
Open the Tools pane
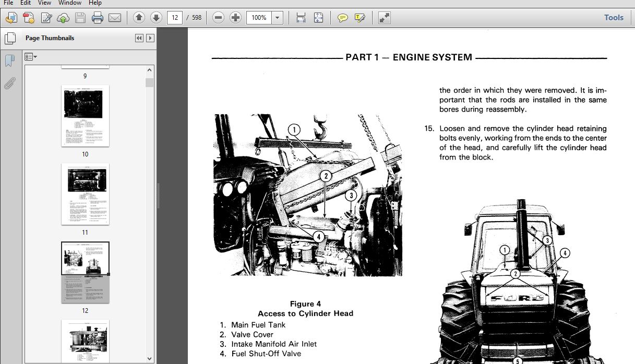pyautogui.click(x=614, y=18)
